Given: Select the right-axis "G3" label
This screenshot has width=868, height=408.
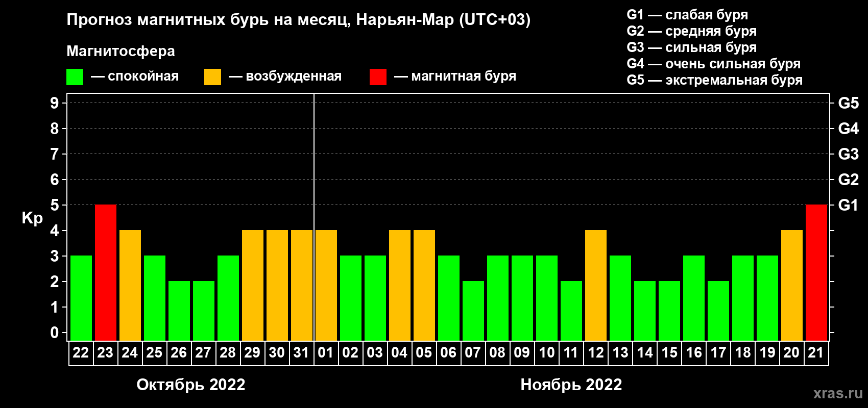Looking at the screenshot, I should 849,154.
